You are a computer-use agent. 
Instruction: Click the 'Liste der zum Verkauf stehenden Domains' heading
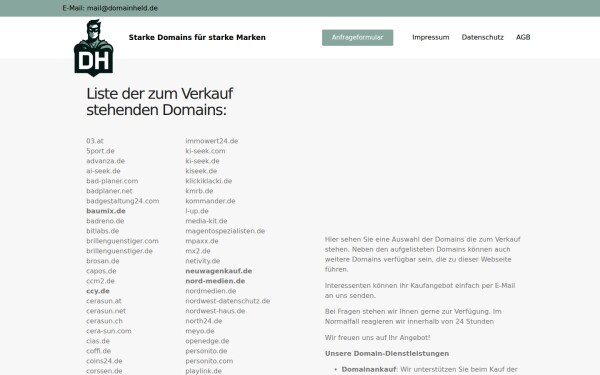tap(160, 102)
